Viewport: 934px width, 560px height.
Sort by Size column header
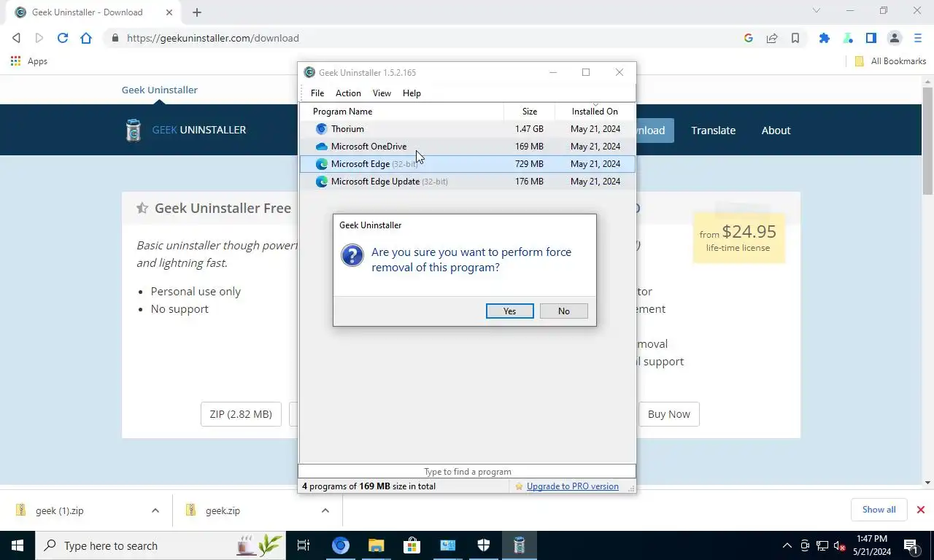(530, 112)
